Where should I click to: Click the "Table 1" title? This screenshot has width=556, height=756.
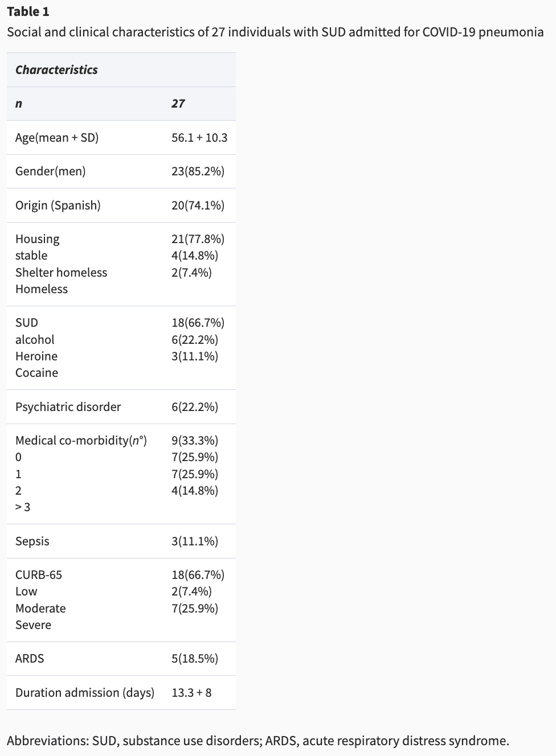28,11
